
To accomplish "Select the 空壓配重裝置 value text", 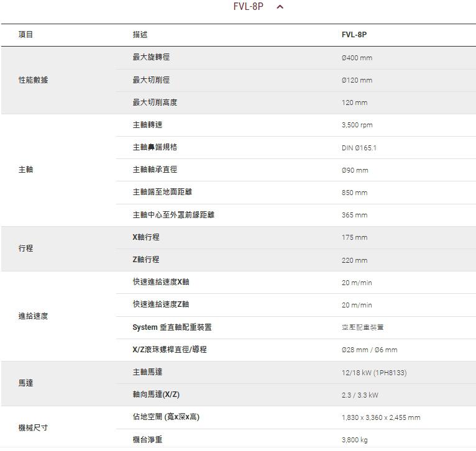I will 363,327.
